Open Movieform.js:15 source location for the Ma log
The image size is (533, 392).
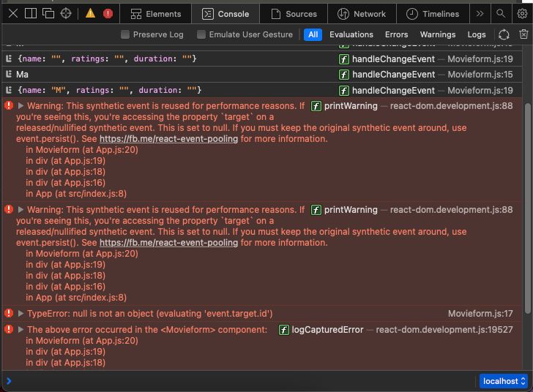pyautogui.click(x=480, y=75)
